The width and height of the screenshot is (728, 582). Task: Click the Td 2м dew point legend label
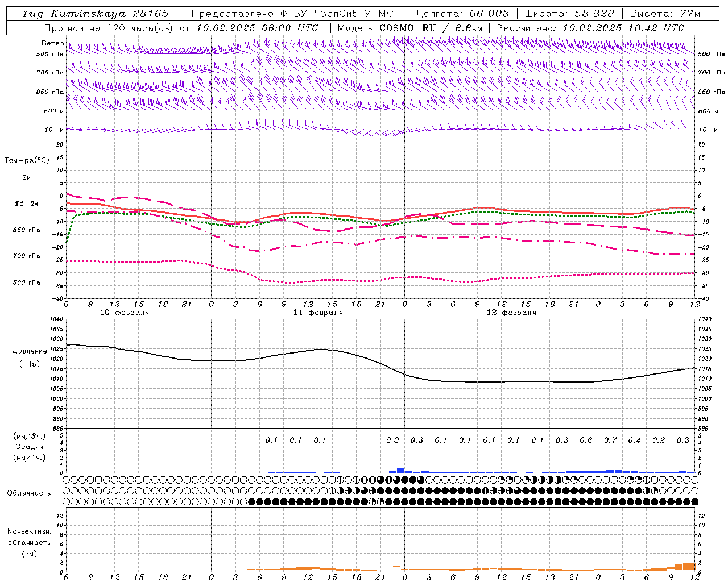click(26, 203)
